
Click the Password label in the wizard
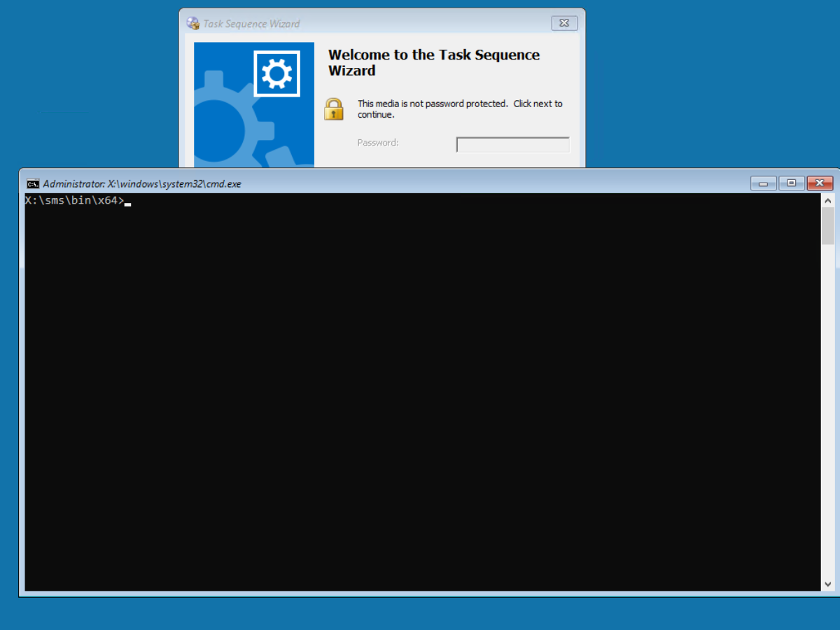(378, 143)
